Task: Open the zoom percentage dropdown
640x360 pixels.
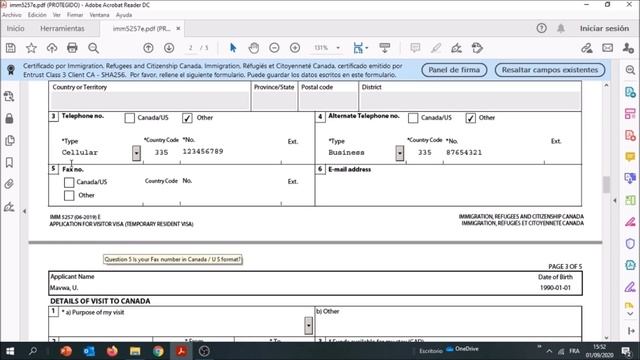Action: click(x=338, y=48)
